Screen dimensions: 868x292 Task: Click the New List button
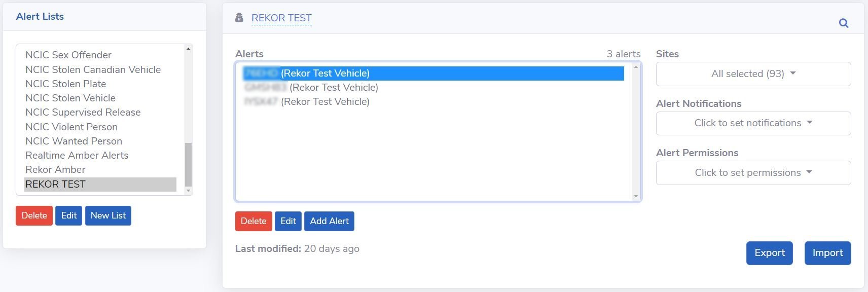pyautogui.click(x=108, y=215)
